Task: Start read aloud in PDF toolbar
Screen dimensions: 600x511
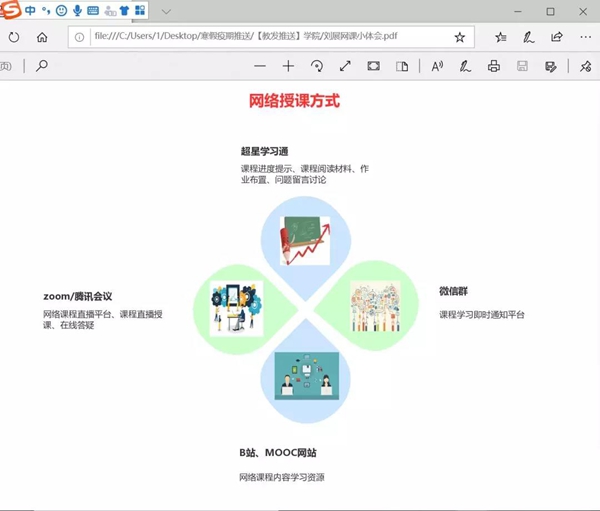Action: pos(437,67)
